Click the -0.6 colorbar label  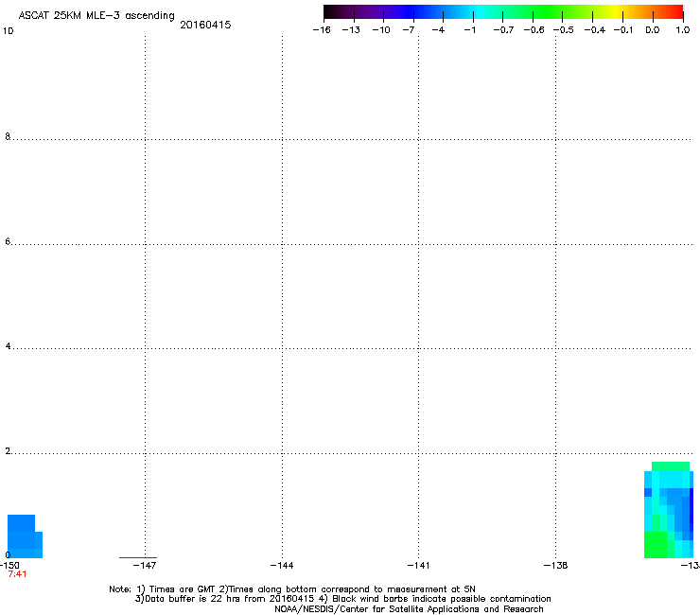[534, 30]
